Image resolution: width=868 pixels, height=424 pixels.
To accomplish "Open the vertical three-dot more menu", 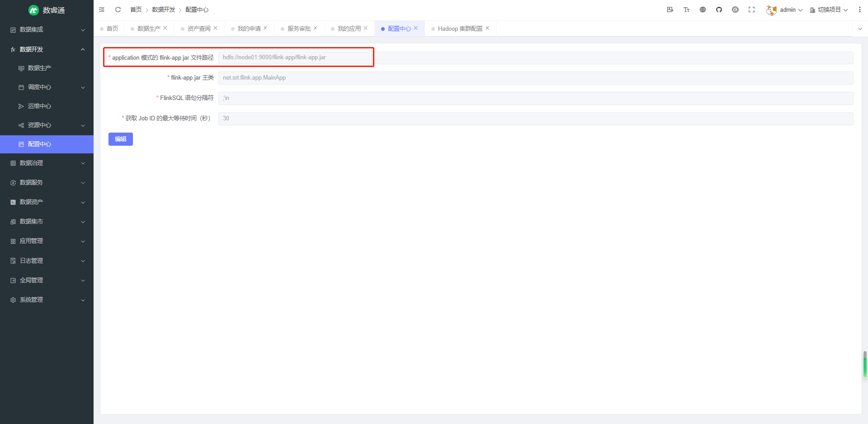I will coord(859,10).
